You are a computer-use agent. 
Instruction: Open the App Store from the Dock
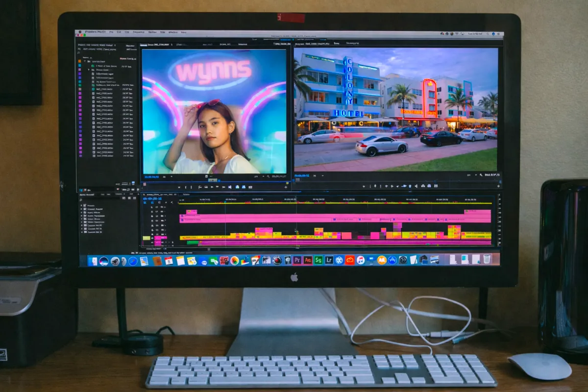392,260
